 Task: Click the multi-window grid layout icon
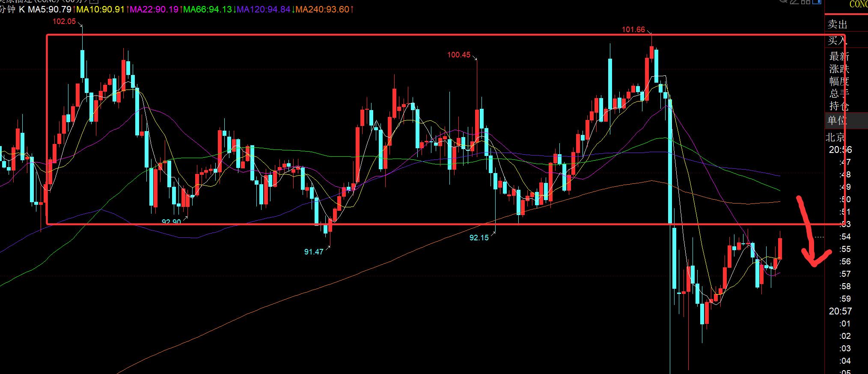(806, 2)
